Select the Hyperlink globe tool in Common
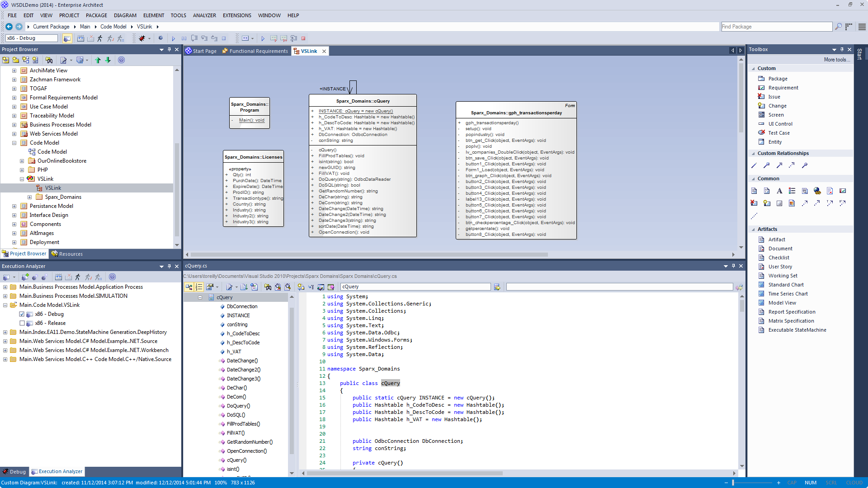 tap(817, 191)
